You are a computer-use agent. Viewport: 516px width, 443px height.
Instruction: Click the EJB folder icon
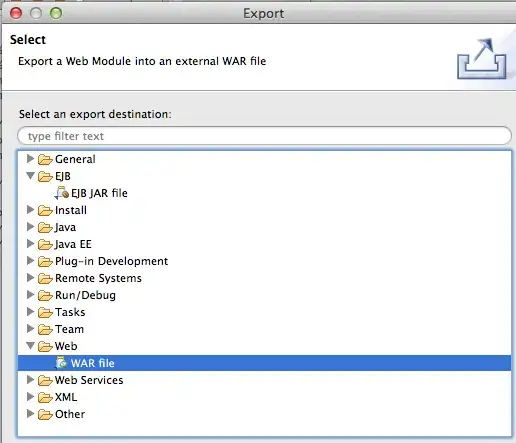45,177
